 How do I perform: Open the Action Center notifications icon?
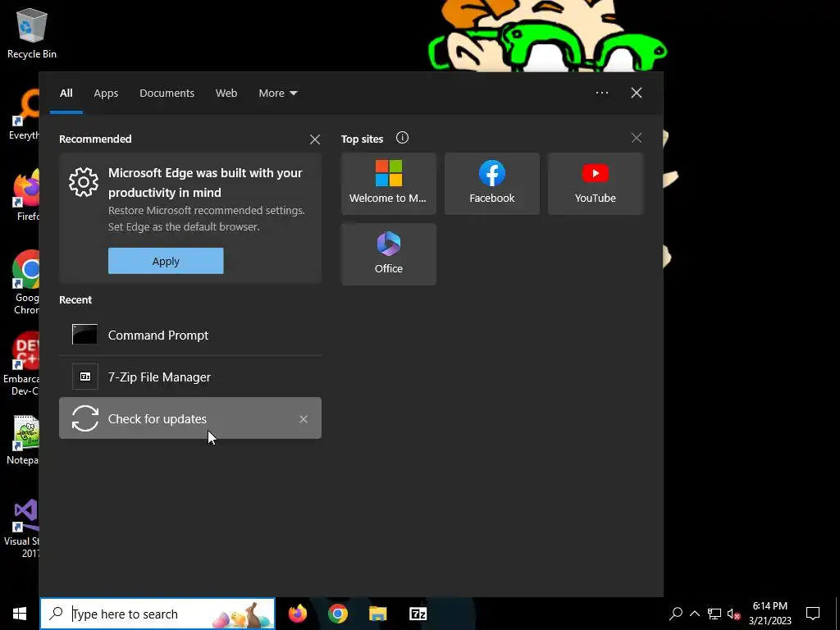[x=813, y=614]
